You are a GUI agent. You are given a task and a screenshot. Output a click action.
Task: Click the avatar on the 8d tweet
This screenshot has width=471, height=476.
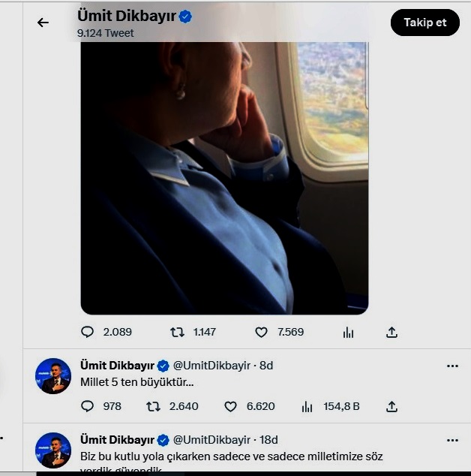pos(53,376)
